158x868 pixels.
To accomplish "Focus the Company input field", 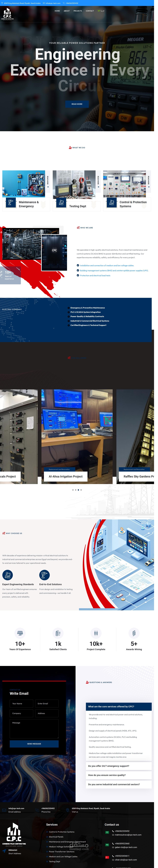I will coord(22,713).
